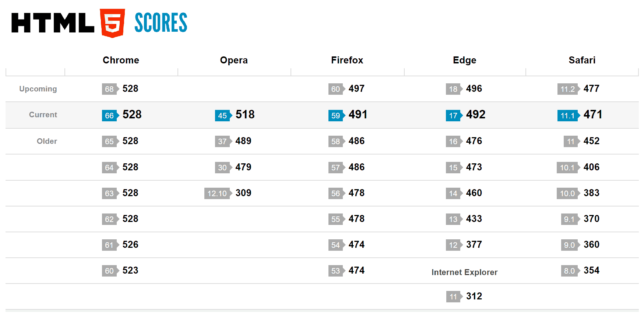
Task: Select Opera 30 version badge
Action: click(223, 167)
